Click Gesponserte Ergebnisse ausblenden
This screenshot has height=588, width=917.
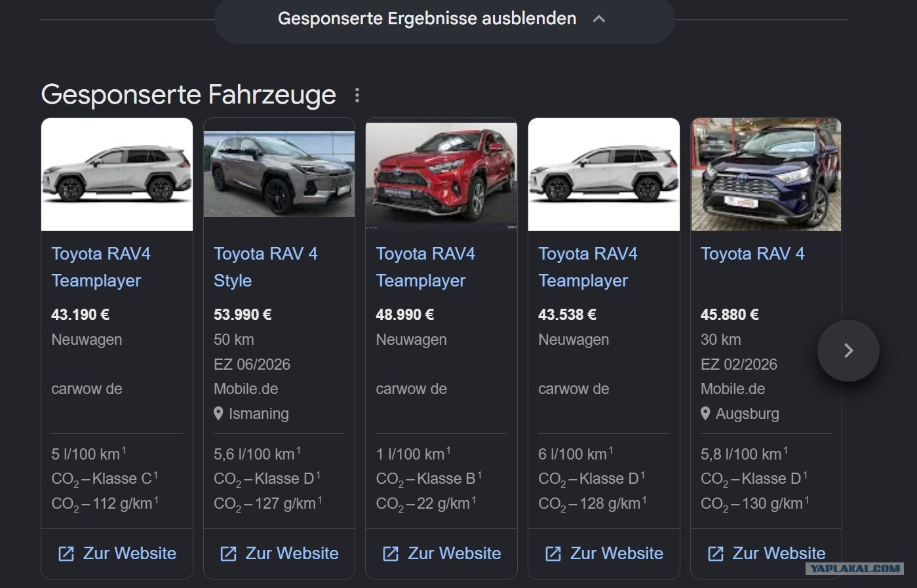tap(427, 18)
